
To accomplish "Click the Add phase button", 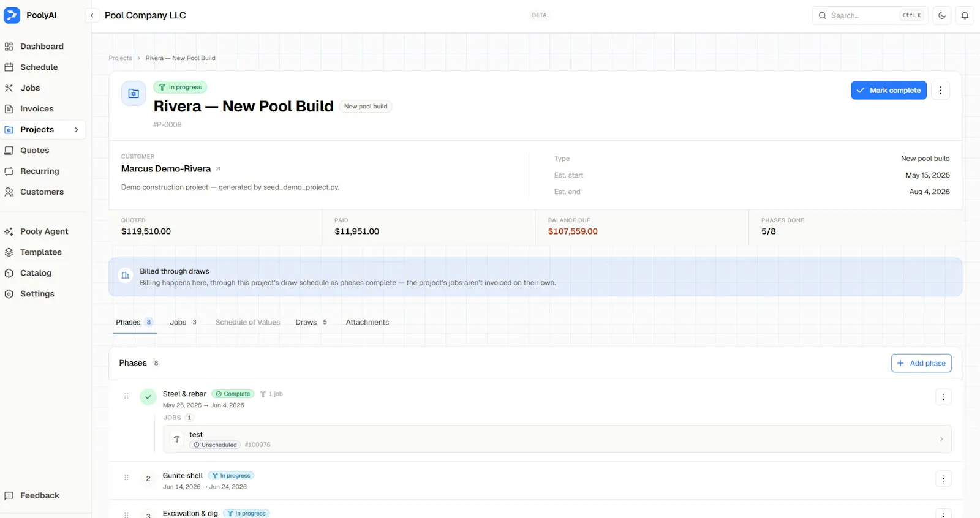I will [921, 363].
